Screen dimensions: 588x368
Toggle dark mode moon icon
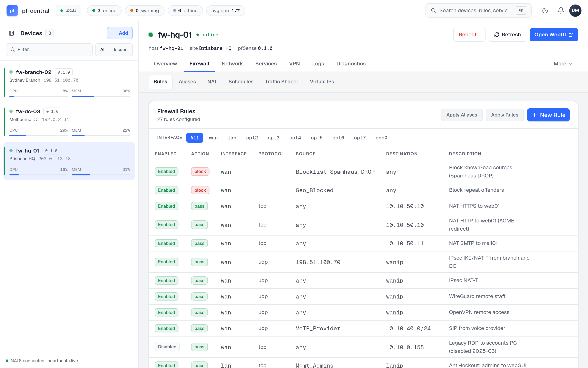click(545, 10)
